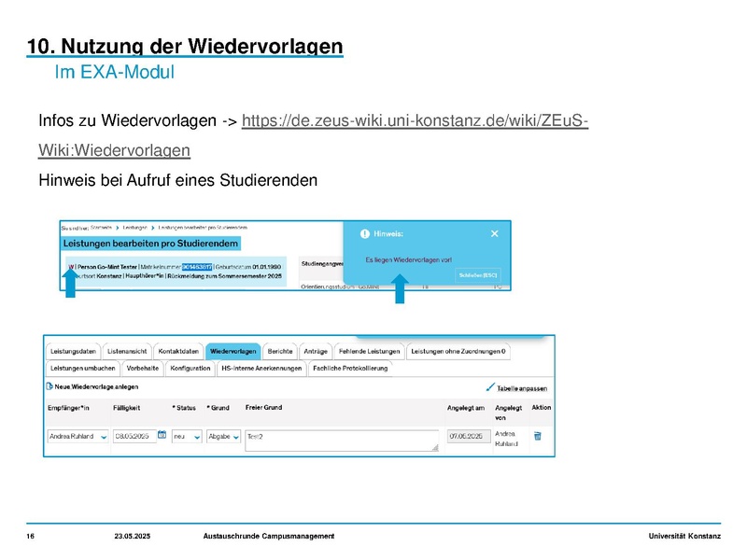Click the Leistungen breadcrumb link

coord(134,228)
